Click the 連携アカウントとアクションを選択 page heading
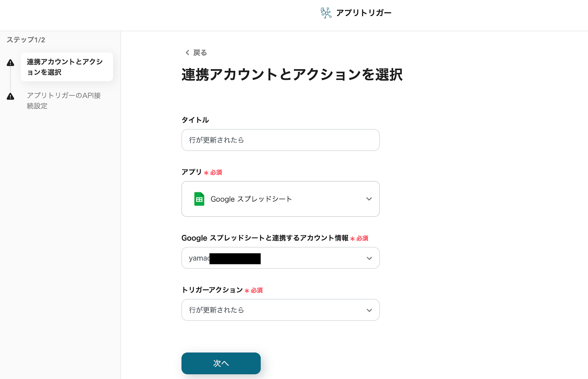 (292, 75)
